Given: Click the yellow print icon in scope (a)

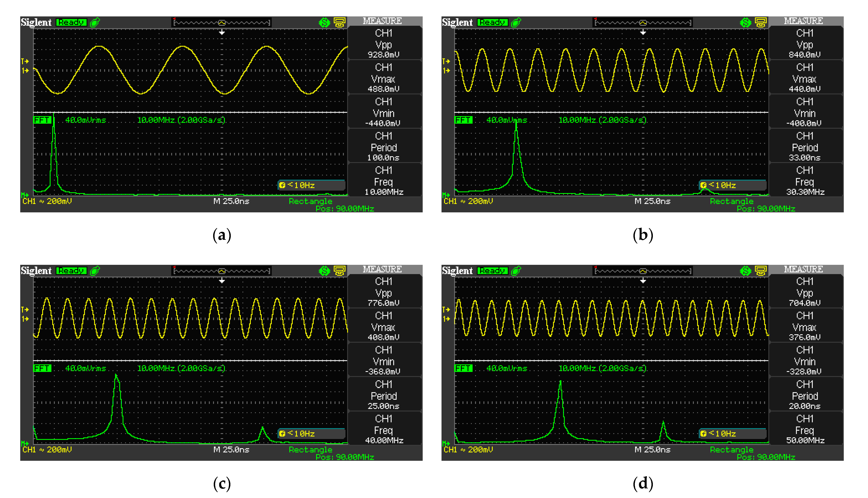Looking at the screenshot, I should coord(340,23).
